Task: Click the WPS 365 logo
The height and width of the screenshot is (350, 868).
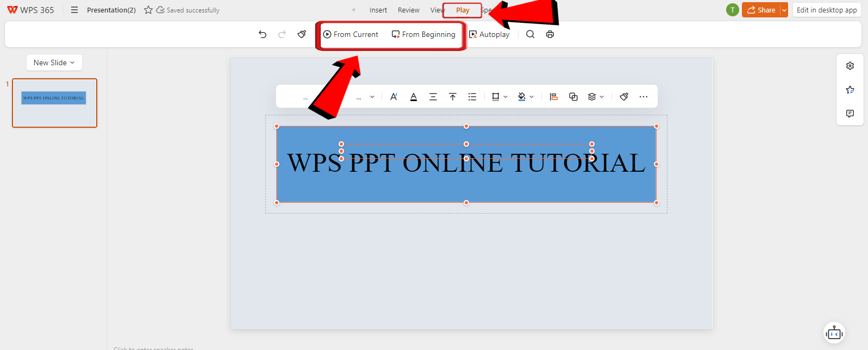Action: (x=30, y=10)
